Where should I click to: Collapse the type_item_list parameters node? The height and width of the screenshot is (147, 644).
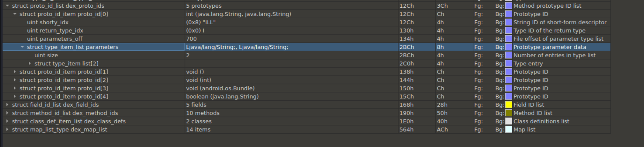point(22,47)
